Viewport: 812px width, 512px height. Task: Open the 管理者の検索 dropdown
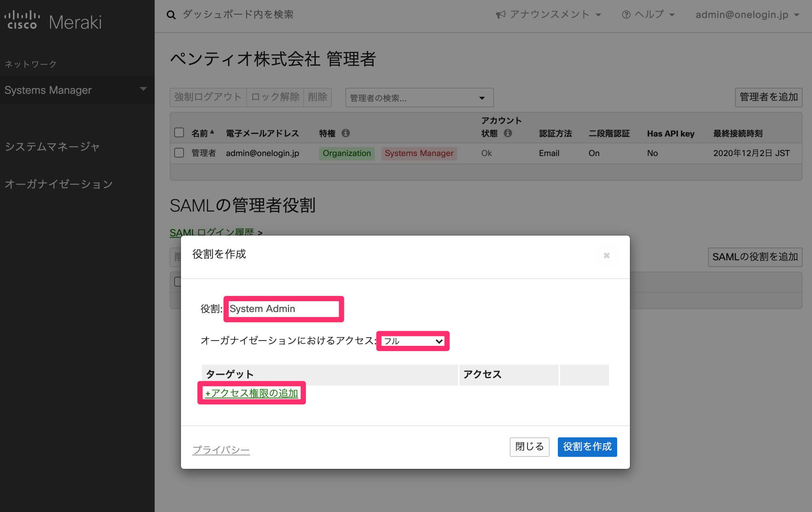[419, 98]
